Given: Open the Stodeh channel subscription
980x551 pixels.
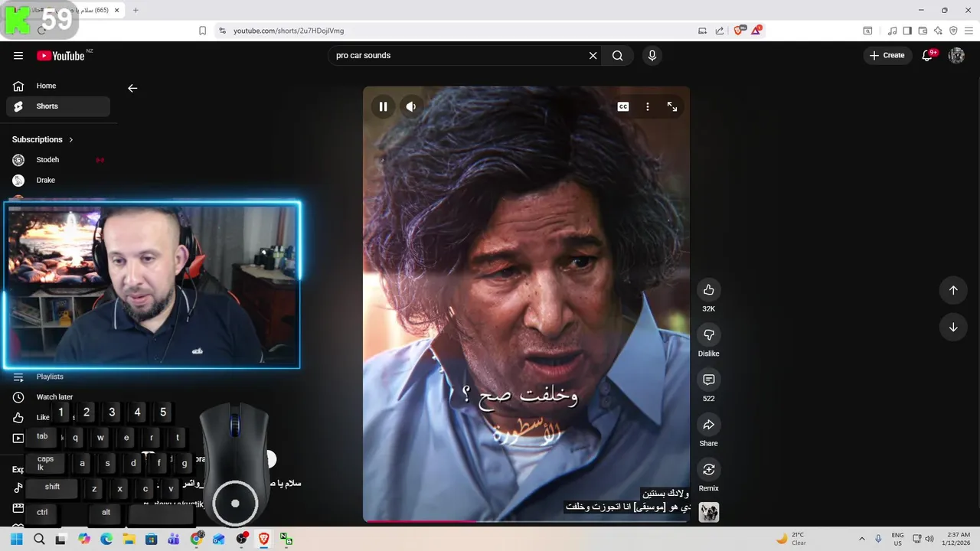Looking at the screenshot, I should click(58, 160).
